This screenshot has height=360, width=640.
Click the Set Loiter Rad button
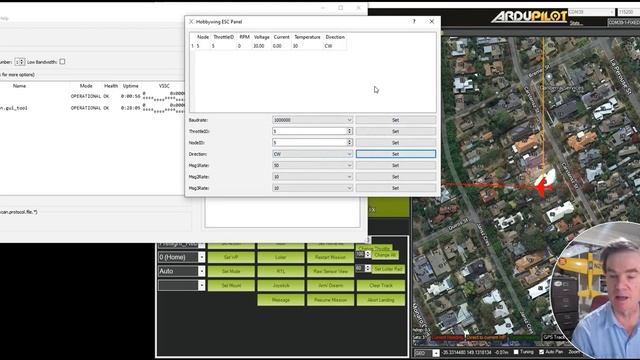(388, 269)
